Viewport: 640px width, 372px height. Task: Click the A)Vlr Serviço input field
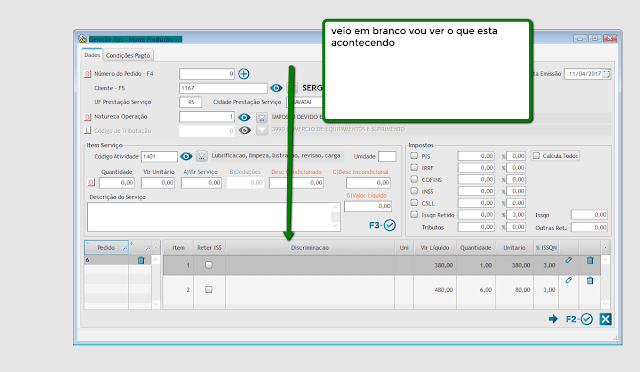pos(202,183)
